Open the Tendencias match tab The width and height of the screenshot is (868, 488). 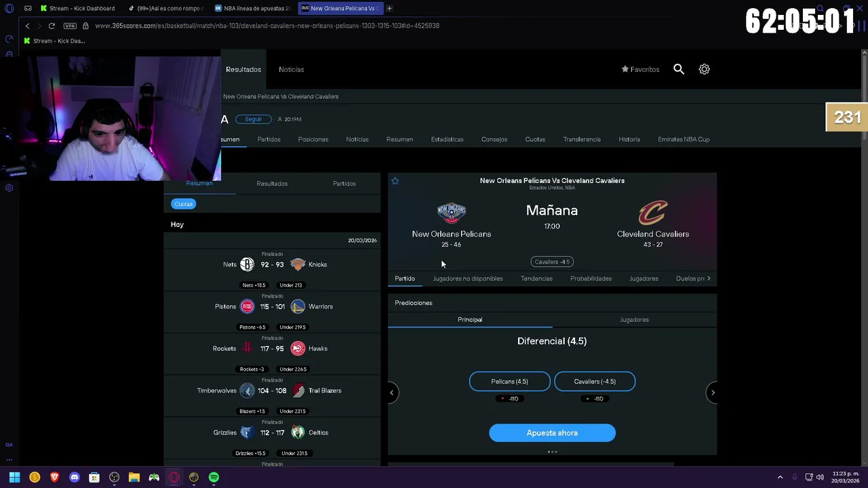[536, 279]
